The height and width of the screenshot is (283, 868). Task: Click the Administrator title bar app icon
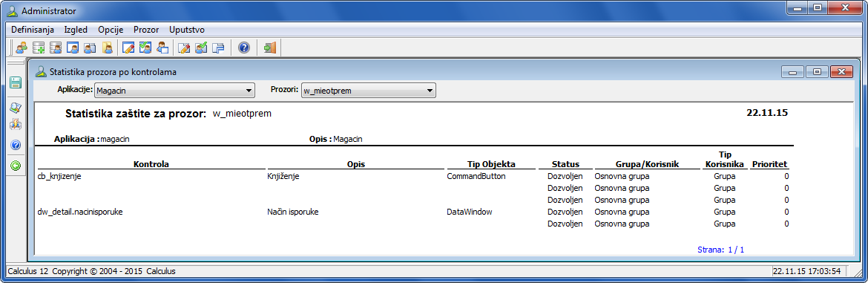click(12, 11)
